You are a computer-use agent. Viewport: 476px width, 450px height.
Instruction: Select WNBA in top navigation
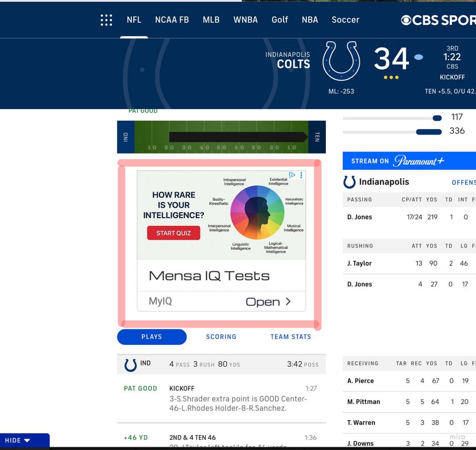tap(246, 20)
